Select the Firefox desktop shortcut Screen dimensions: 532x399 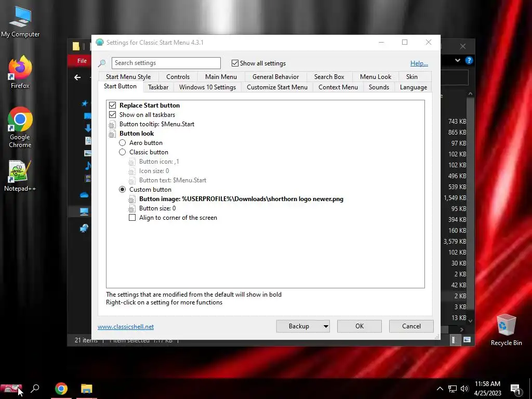point(20,72)
